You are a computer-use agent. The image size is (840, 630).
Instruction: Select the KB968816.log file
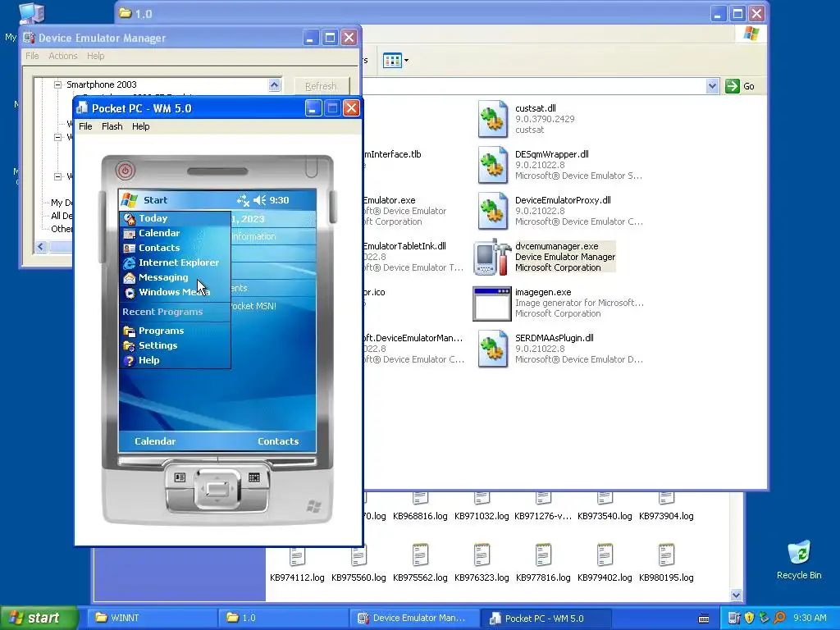click(420, 507)
